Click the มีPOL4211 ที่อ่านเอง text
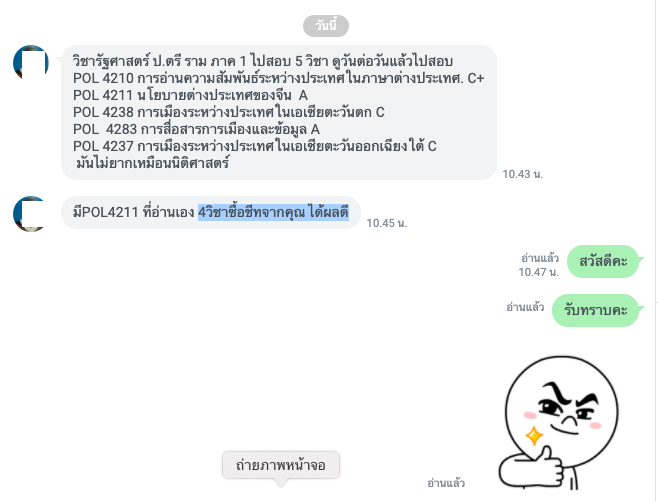658x501 pixels. point(133,212)
